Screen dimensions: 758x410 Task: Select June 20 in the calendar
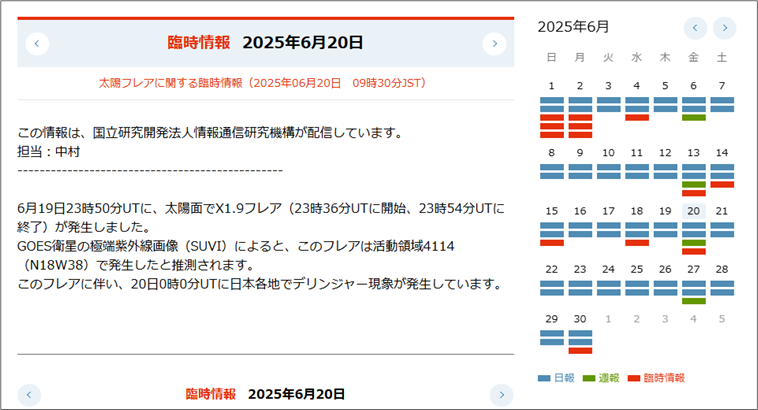click(x=693, y=211)
